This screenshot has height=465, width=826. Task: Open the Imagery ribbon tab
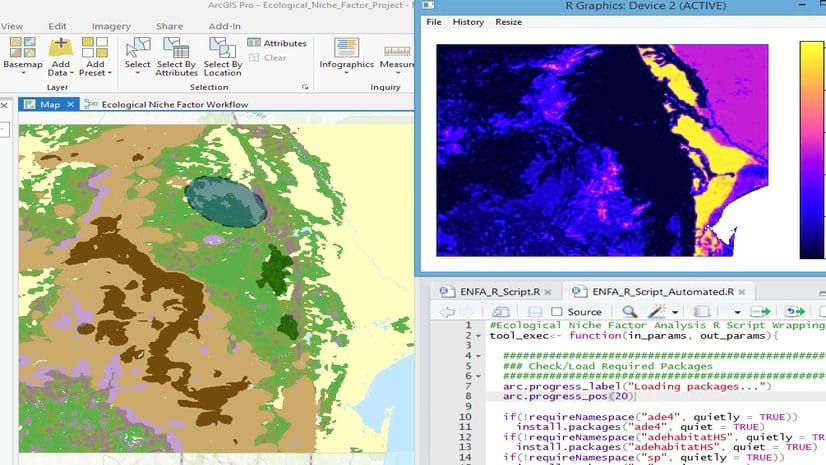pos(111,26)
